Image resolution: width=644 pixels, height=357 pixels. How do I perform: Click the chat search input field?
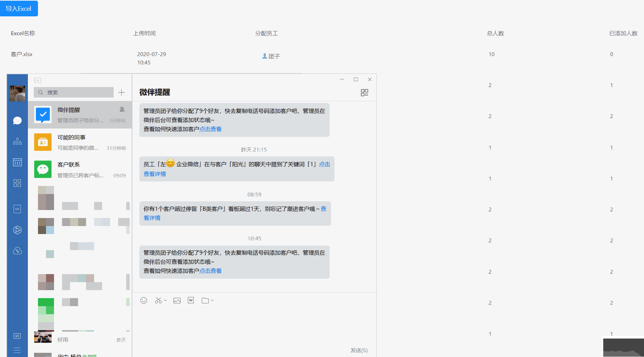[x=74, y=92]
